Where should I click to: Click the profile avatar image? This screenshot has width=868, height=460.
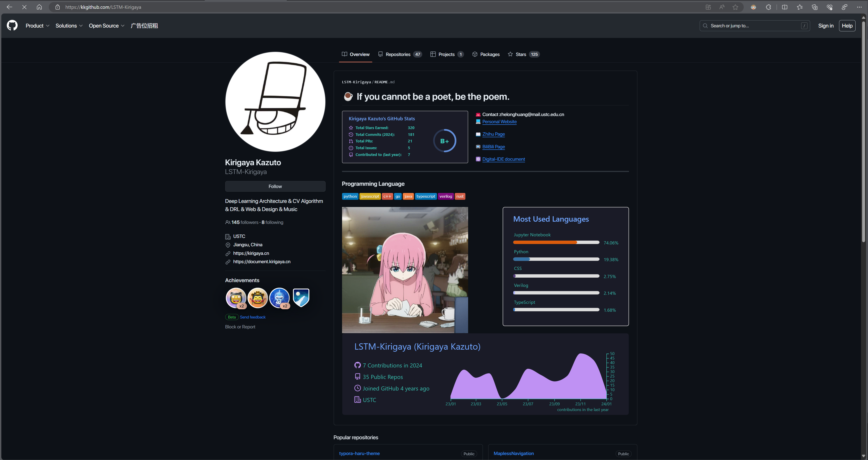click(x=275, y=102)
